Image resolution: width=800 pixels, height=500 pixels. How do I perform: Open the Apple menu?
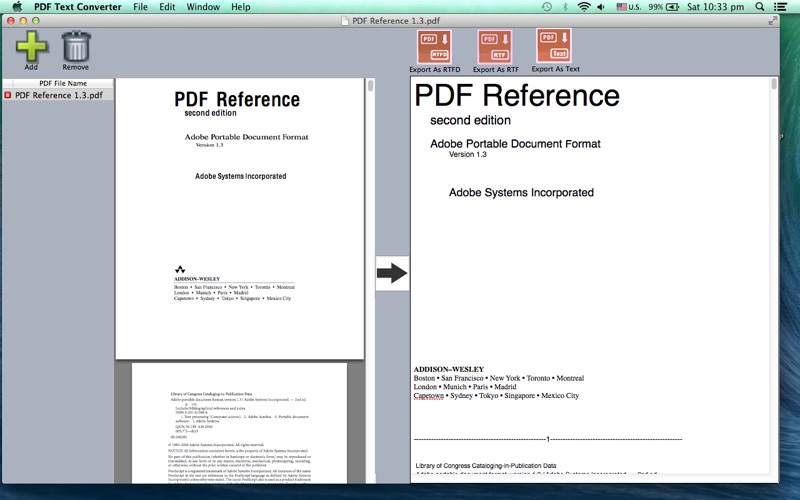click(x=17, y=7)
